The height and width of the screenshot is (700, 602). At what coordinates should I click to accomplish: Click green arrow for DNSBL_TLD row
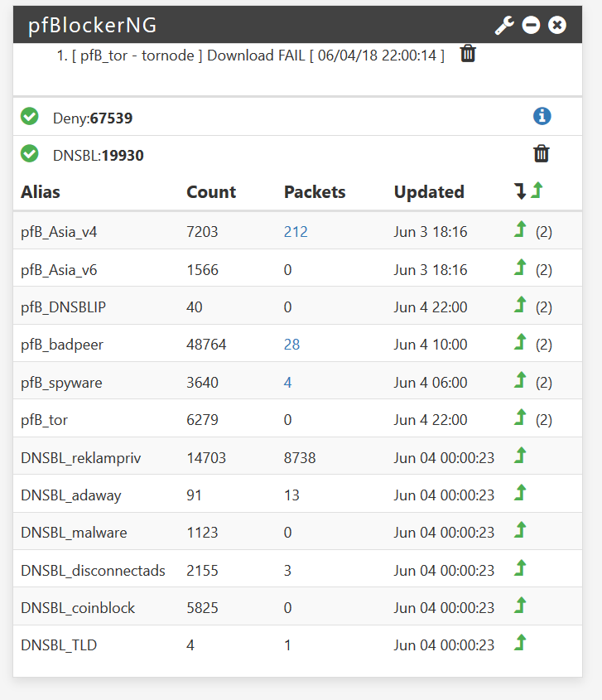click(x=520, y=642)
